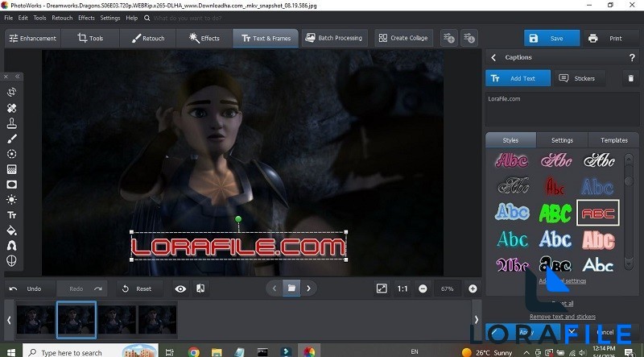
Task: Select the healing bandage tool
Action: click(x=11, y=108)
